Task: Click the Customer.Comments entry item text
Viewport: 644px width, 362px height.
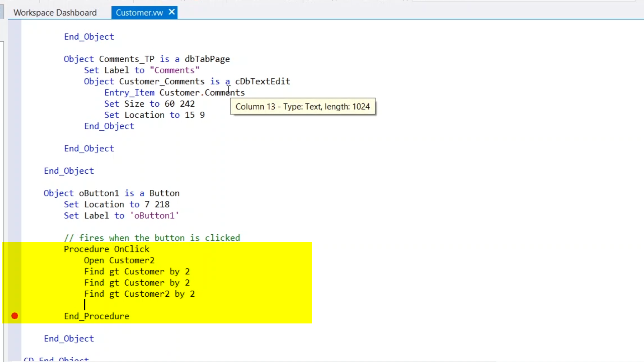Action: click(202, 93)
